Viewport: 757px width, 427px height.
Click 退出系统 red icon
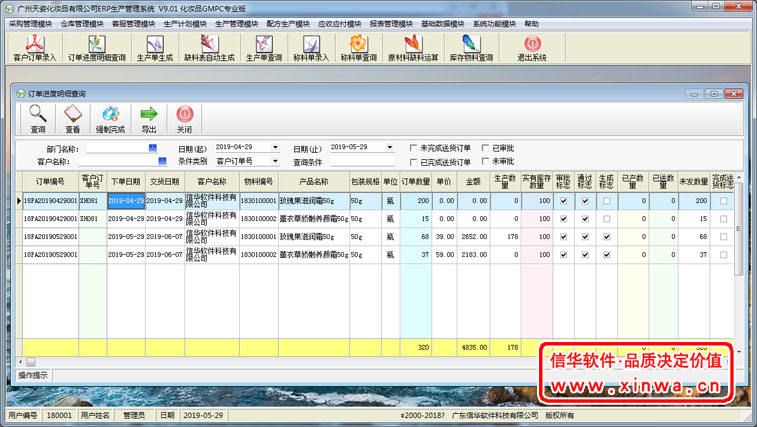[x=532, y=48]
